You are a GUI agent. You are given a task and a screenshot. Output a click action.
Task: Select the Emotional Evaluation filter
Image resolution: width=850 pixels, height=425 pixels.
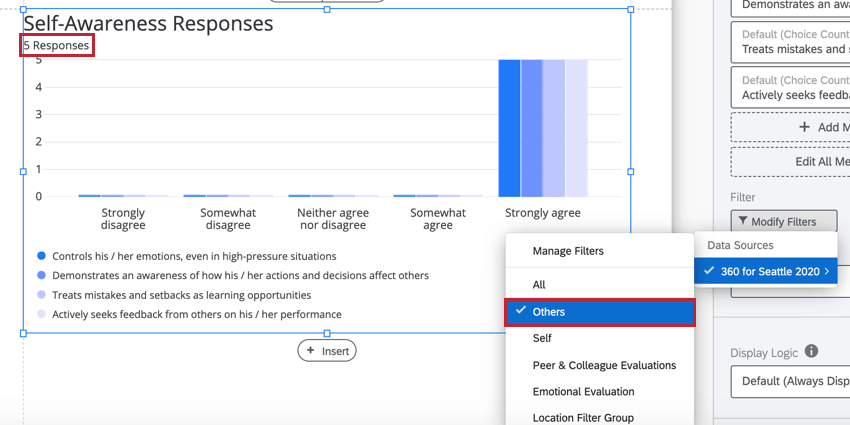coord(600,391)
